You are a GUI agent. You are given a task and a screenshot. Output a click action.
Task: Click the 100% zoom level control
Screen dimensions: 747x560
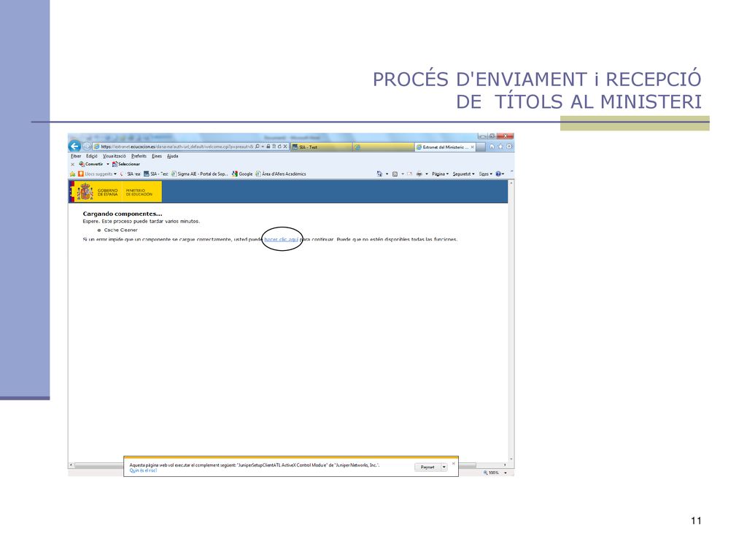coord(491,472)
